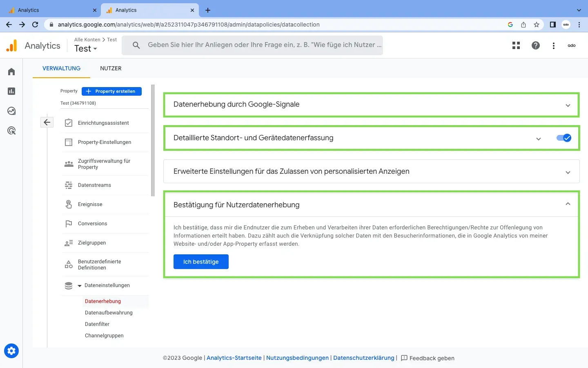Switch to the VERWALTUNG tab
The height and width of the screenshot is (368, 588).
pyautogui.click(x=62, y=68)
